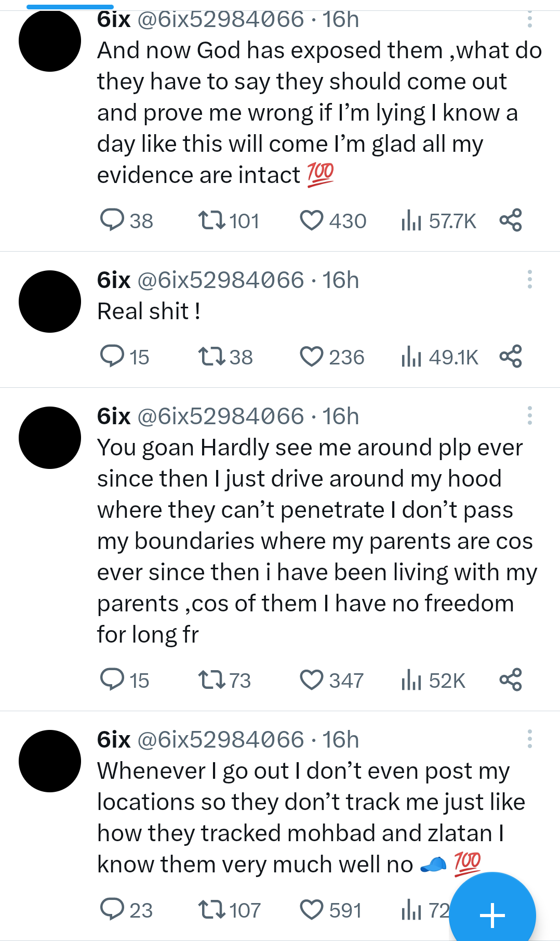Open @6ix52984066 handle on 'Whenever I go out' tweet
Viewport: 560px width, 941px height.
220,739
